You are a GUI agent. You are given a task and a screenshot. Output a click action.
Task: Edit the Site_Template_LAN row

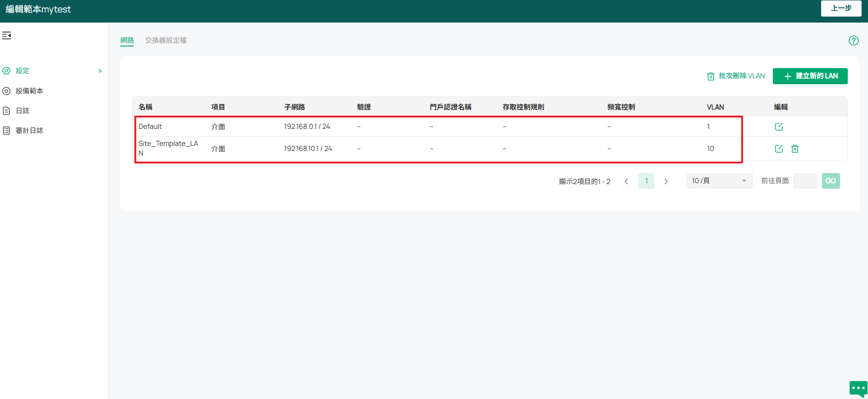(x=779, y=149)
